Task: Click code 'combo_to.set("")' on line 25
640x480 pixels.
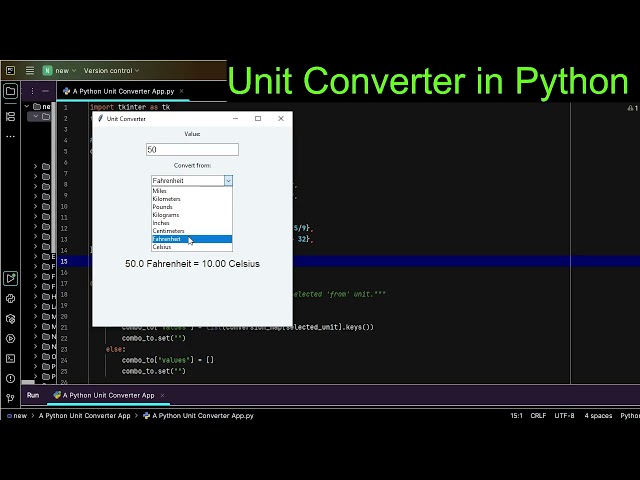Action: pos(153,371)
